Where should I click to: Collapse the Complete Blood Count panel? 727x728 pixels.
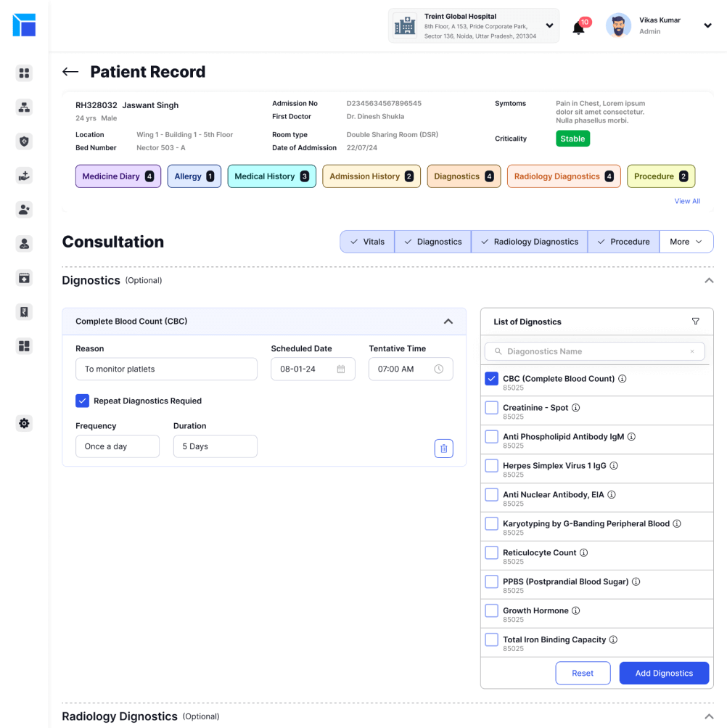coord(448,322)
